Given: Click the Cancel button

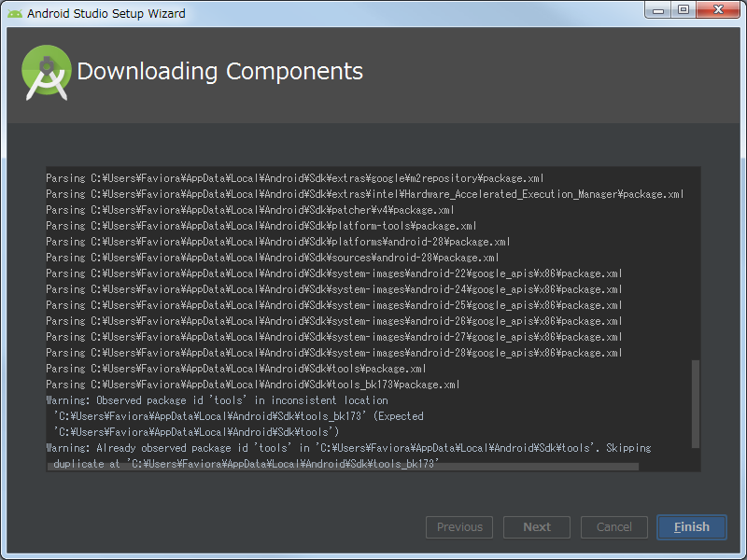Looking at the screenshot, I should pos(614,527).
